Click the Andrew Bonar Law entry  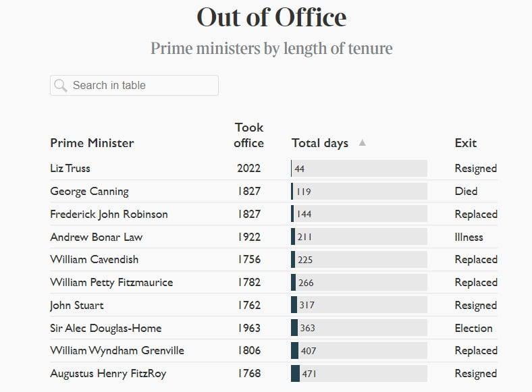coord(96,237)
